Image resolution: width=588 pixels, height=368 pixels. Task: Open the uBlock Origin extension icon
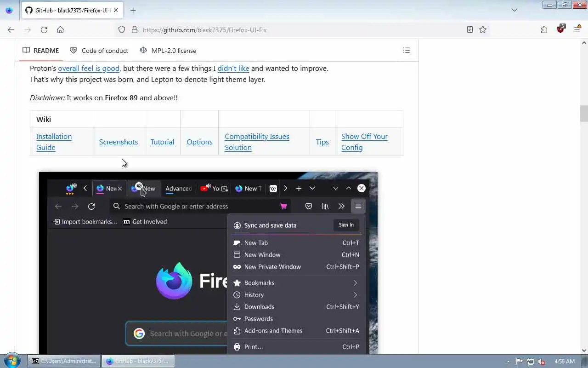coord(560,29)
